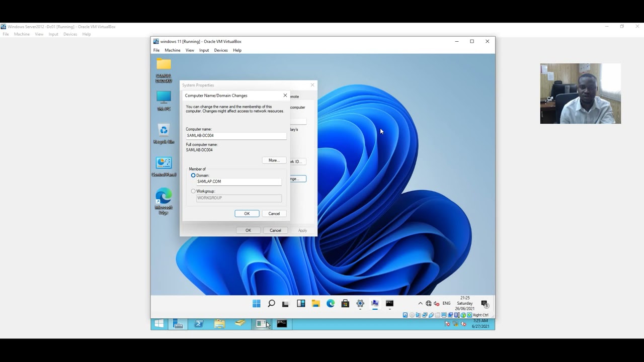Open Microsoft Store on the Windows 11 taskbar
The image size is (644, 362).
345,303
